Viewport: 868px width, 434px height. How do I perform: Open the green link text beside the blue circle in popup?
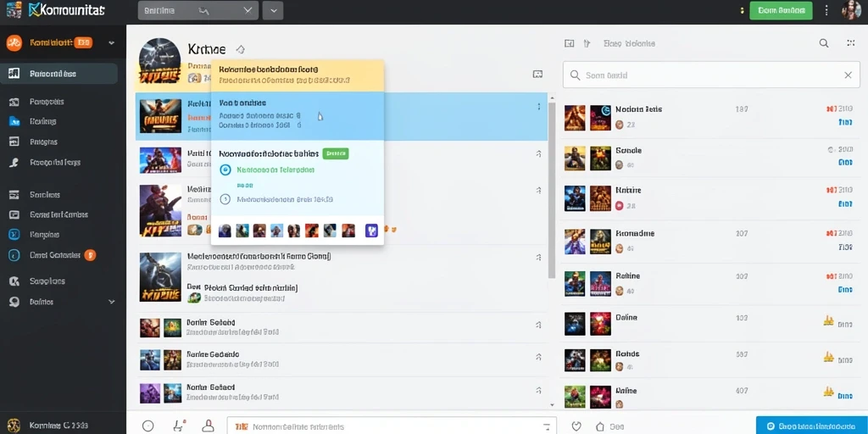tap(275, 170)
